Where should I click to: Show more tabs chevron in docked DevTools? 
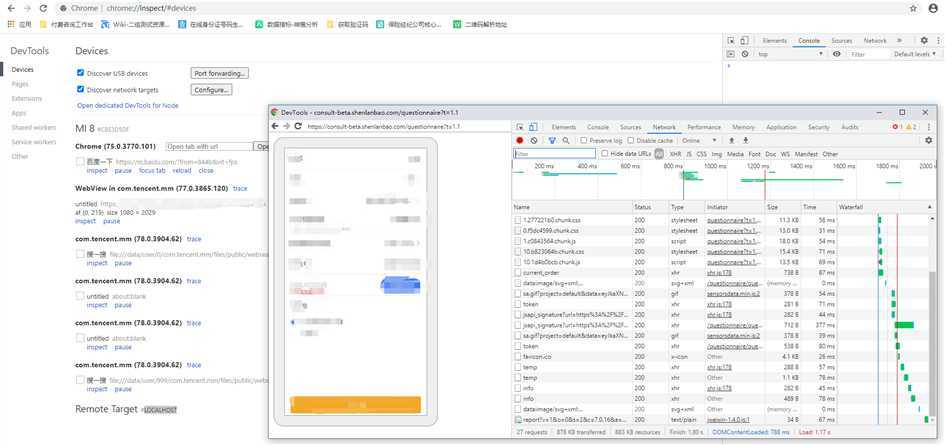coord(899,40)
